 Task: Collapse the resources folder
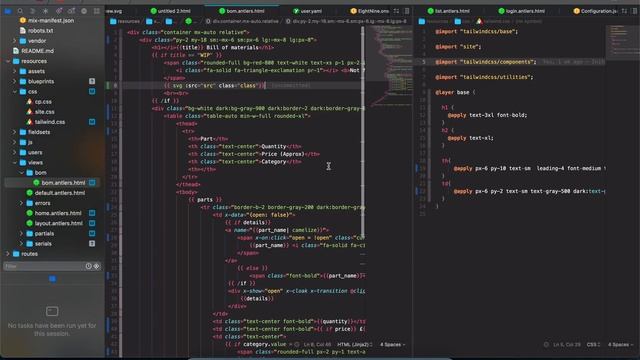(x=8, y=61)
